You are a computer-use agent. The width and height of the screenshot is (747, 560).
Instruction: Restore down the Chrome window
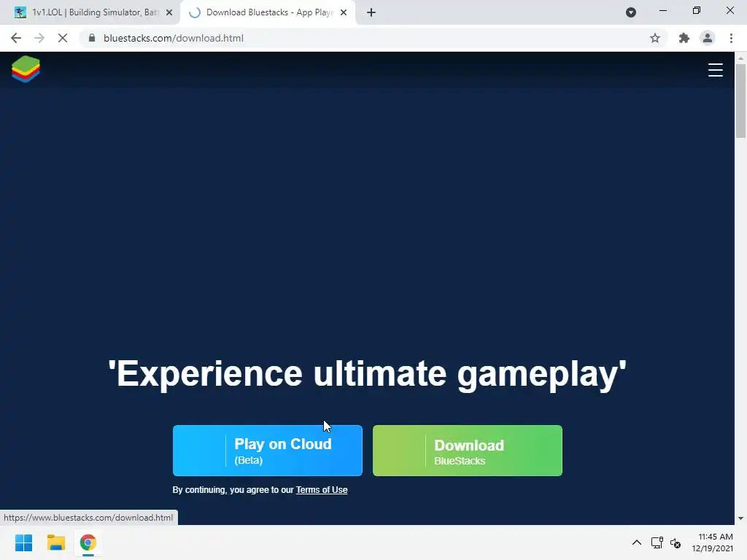(697, 10)
